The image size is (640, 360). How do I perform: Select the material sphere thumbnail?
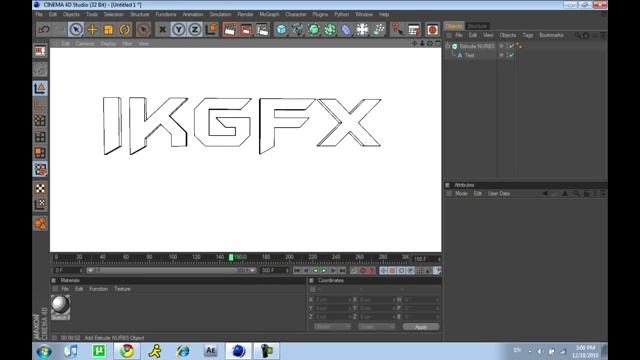(60, 307)
